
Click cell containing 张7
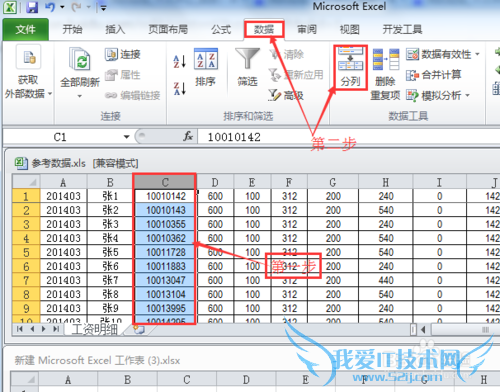click(110, 280)
